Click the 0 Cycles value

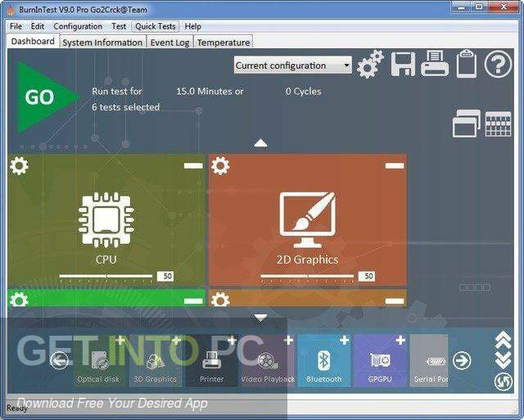[x=303, y=91]
